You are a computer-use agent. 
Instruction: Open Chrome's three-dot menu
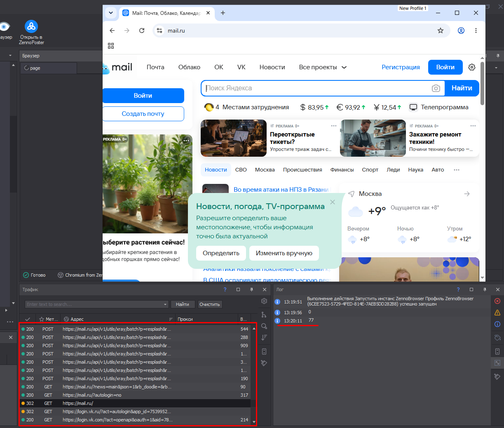coord(476,31)
